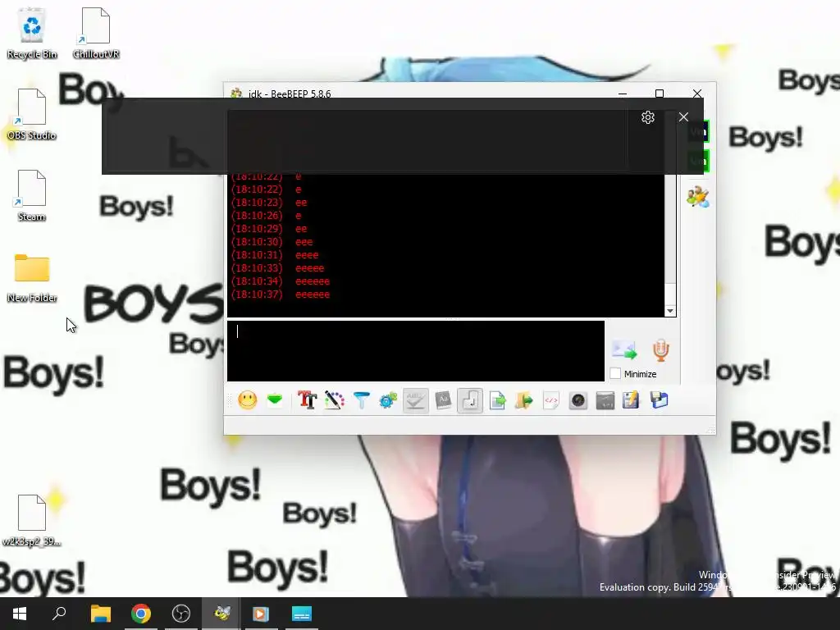Open taskbar search magnifier

pyautogui.click(x=59, y=614)
